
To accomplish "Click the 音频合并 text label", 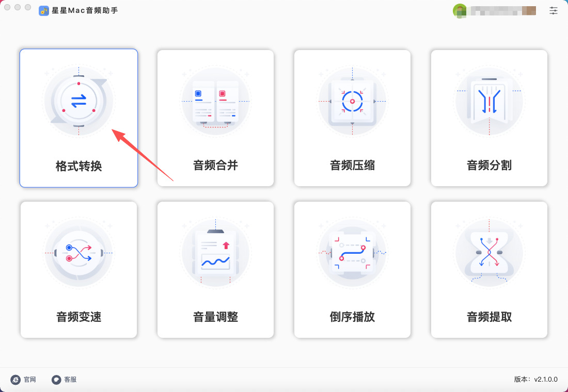I will point(215,166).
